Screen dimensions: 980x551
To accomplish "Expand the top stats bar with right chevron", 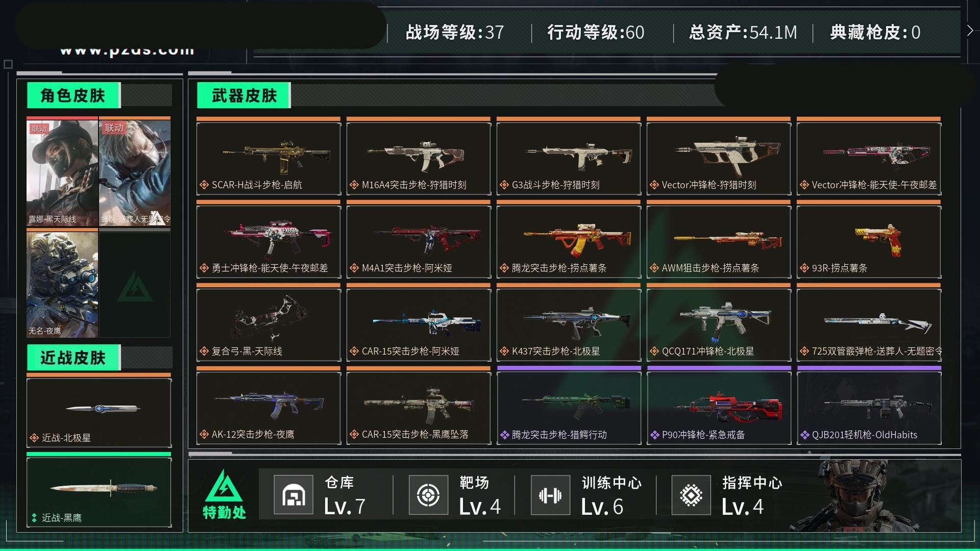I will click(970, 31).
